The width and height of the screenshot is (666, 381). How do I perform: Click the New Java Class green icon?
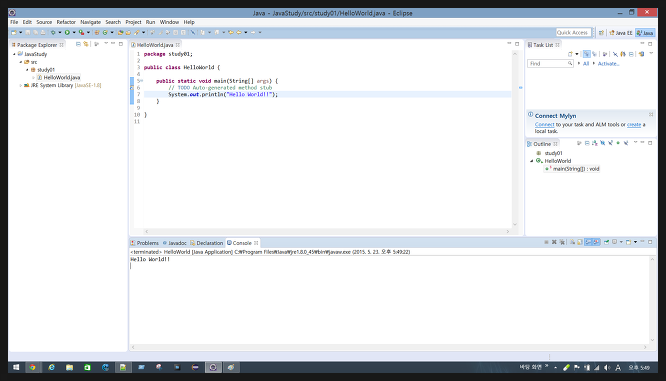pos(105,32)
